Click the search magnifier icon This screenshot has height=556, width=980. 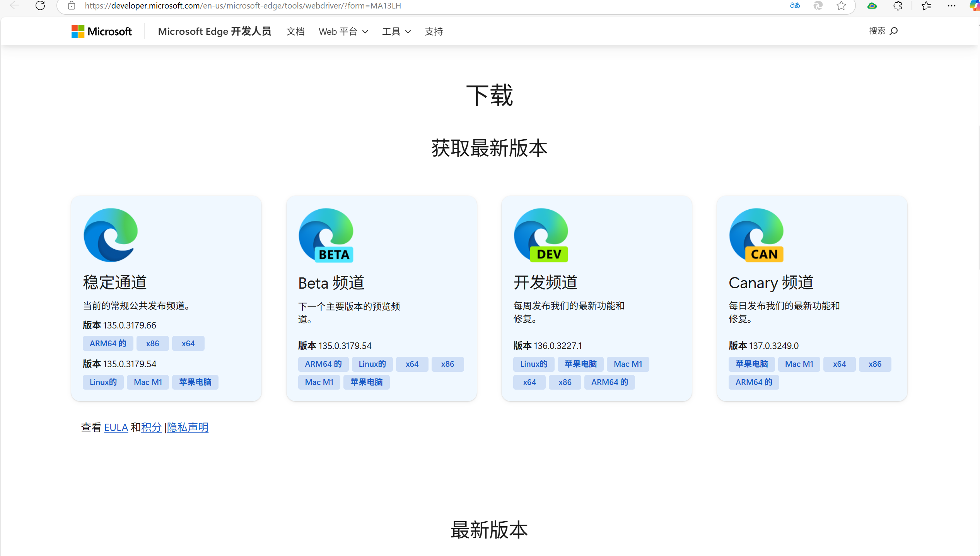tap(894, 31)
